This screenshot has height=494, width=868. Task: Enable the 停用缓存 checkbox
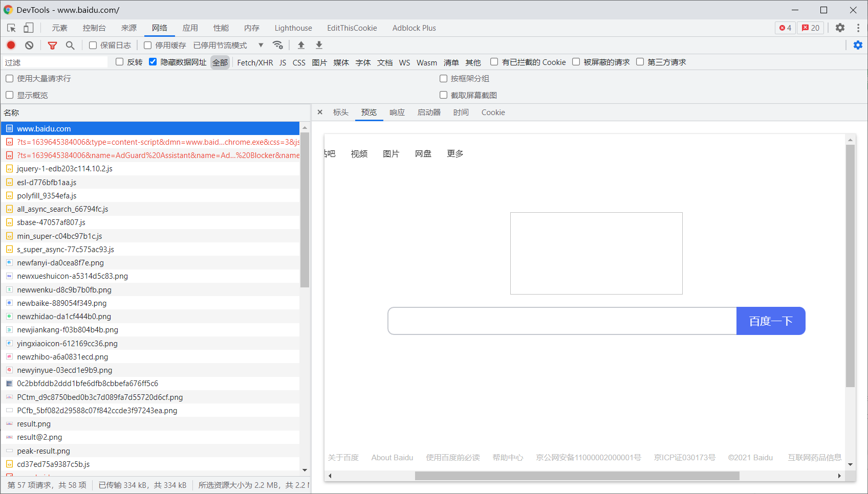point(148,45)
